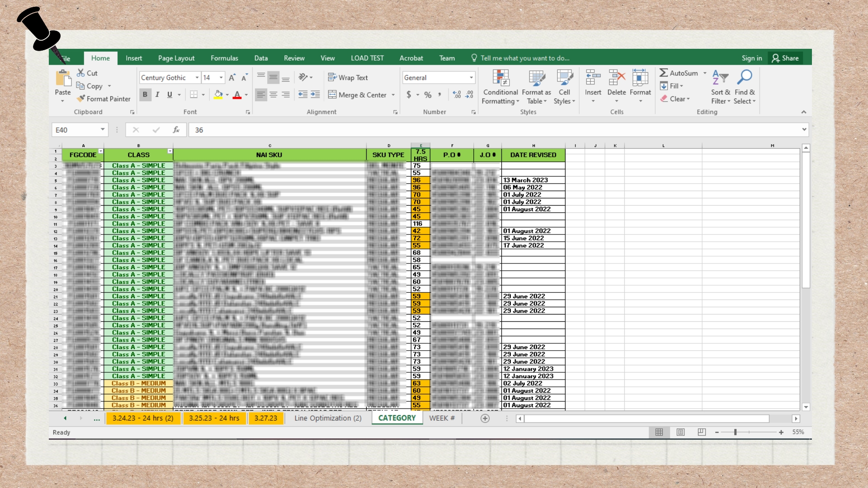Click the Format Painter brush icon
The height and width of the screenshot is (488, 868).
81,99
